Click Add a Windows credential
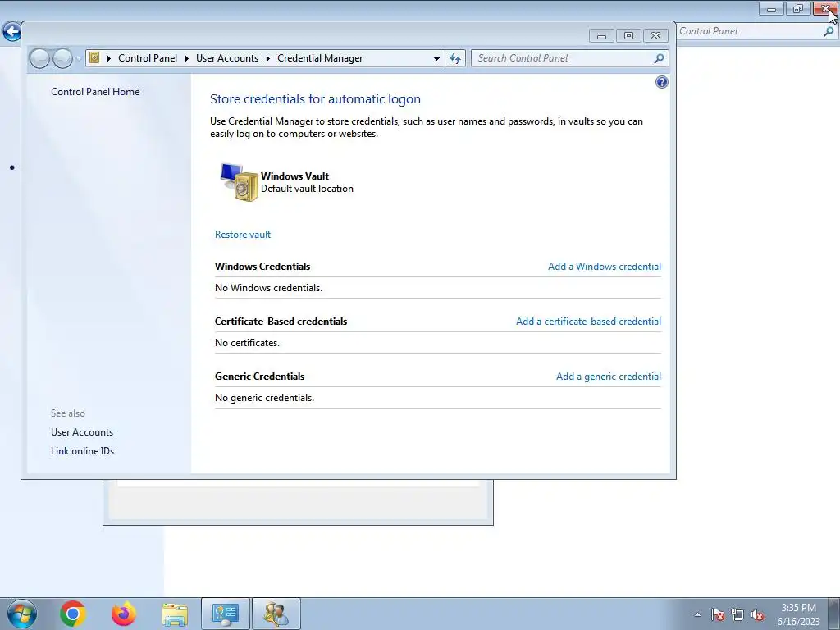840x630 pixels. 605,267
